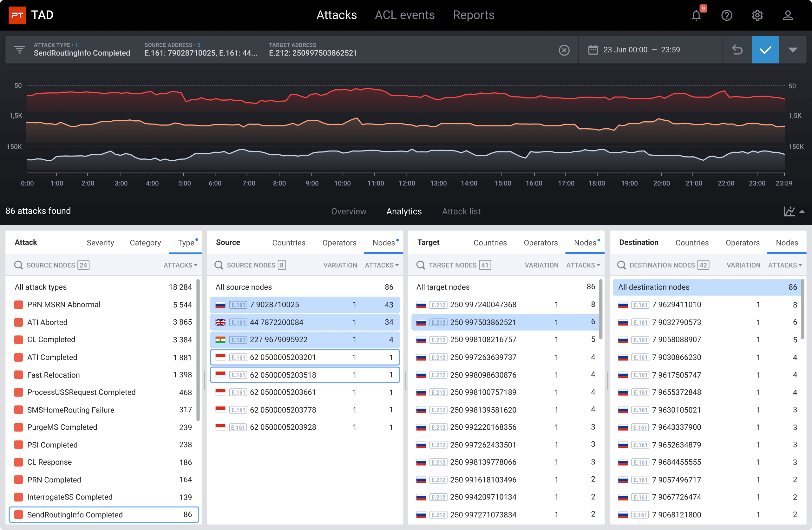Apply filter with blue checkmark button
The height and width of the screenshot is (530, 812).
765,50
